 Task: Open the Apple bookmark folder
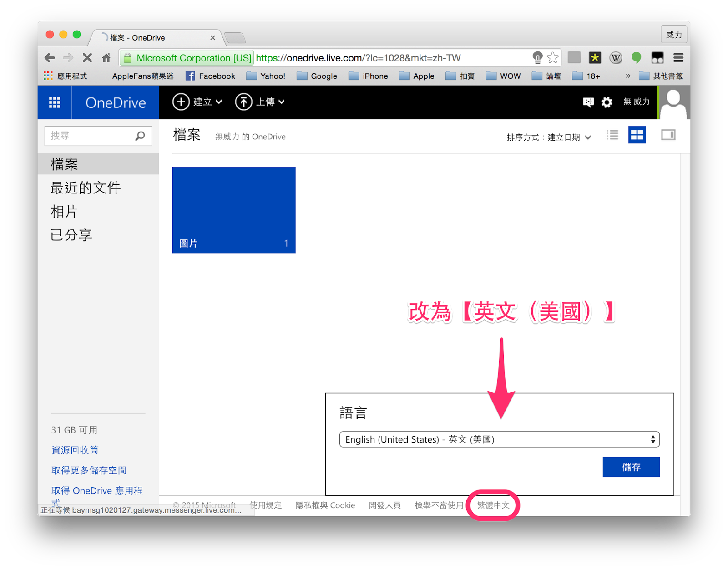click(x=417, y=76)
